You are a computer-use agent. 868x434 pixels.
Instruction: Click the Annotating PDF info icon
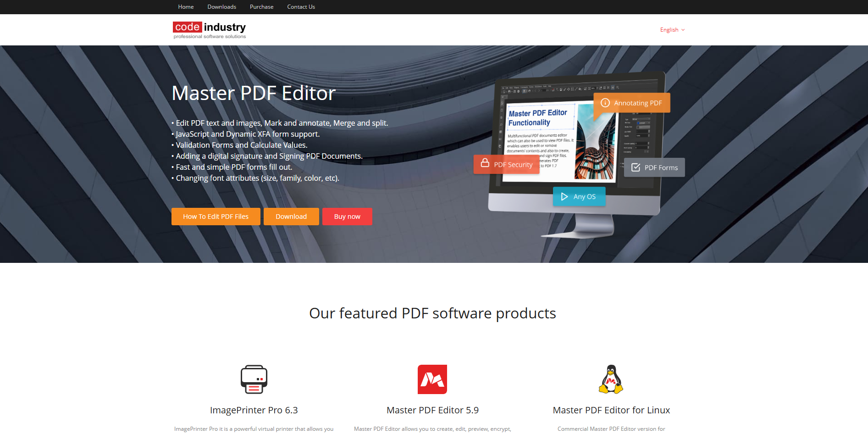tap(605, 103)
